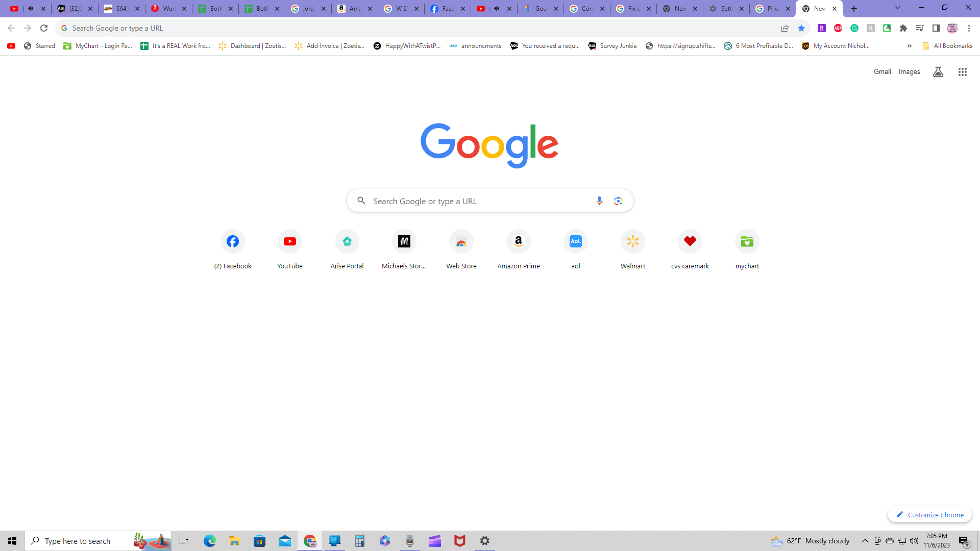Start a voice search with microphone
980x551 pixels.
pyautogui.click(x=599, y=201)
